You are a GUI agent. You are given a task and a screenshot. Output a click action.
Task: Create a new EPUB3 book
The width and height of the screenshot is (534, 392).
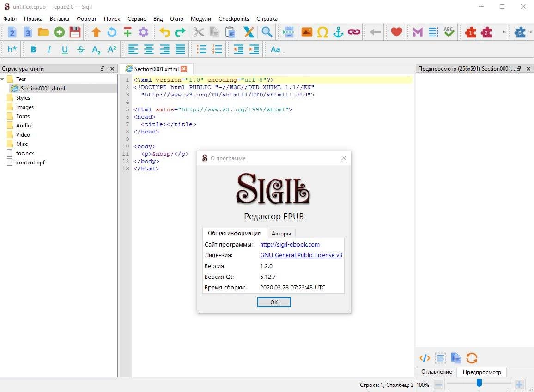[28, 32]
